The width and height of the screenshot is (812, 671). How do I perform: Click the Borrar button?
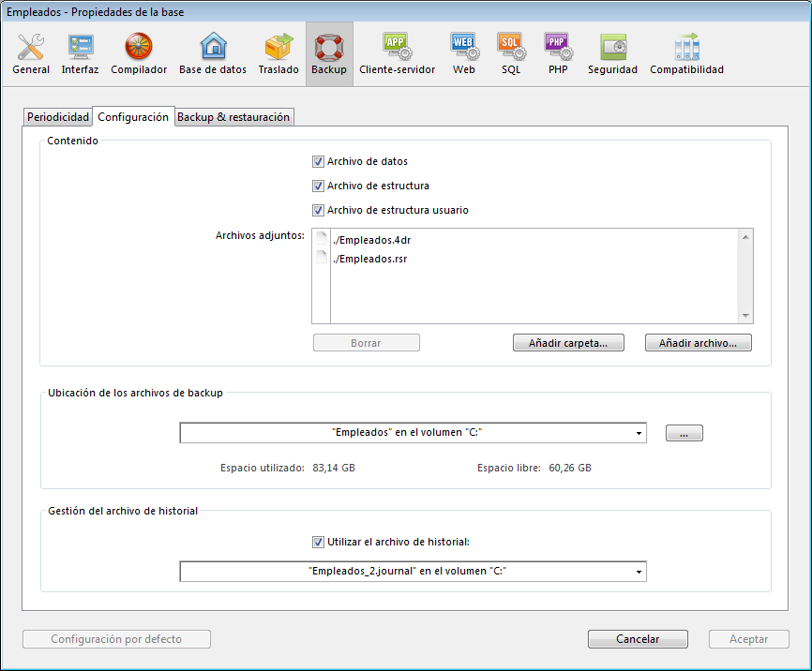tap(366, 343)
